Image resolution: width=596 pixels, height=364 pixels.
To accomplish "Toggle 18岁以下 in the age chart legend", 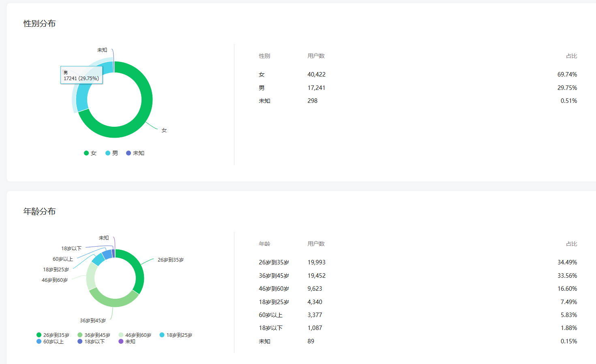I will [x=91, y=341].
